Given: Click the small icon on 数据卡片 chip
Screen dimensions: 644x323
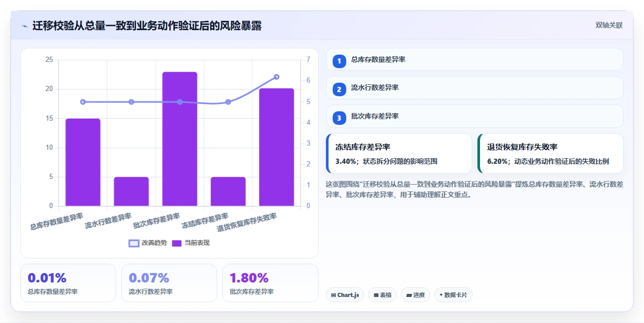Looking at the screenshot, I should click(x=441, y=295).
